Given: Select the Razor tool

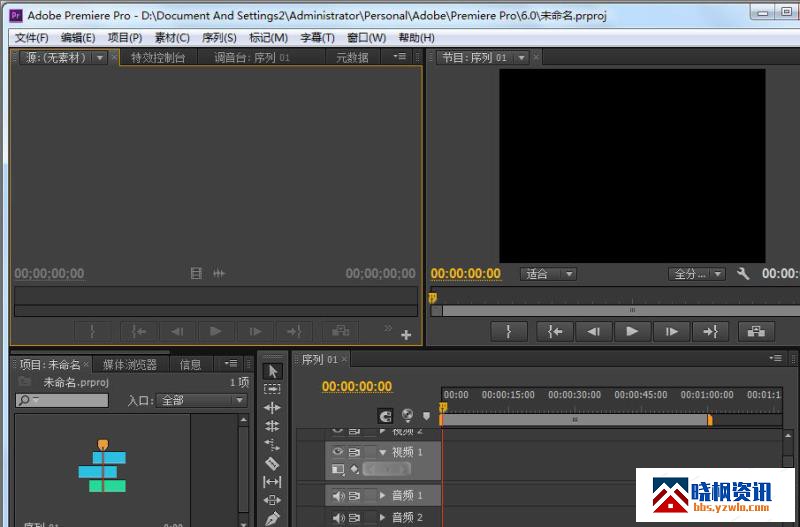Looking at the screenshot, I should 272,463.
